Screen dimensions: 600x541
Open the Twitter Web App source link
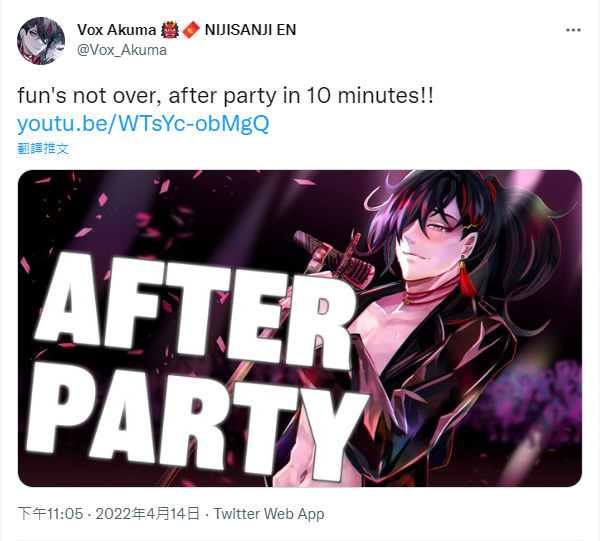(x=269, y=513)
